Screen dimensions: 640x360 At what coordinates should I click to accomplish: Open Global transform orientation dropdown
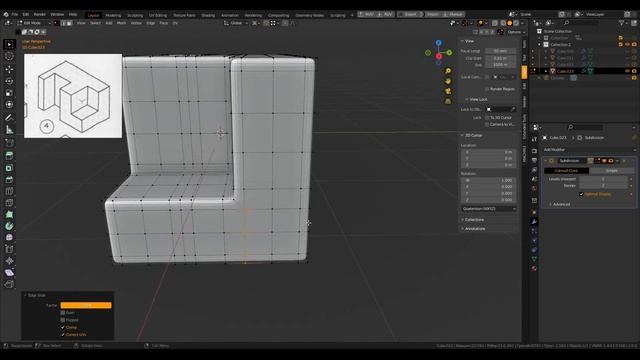point(236,23)
